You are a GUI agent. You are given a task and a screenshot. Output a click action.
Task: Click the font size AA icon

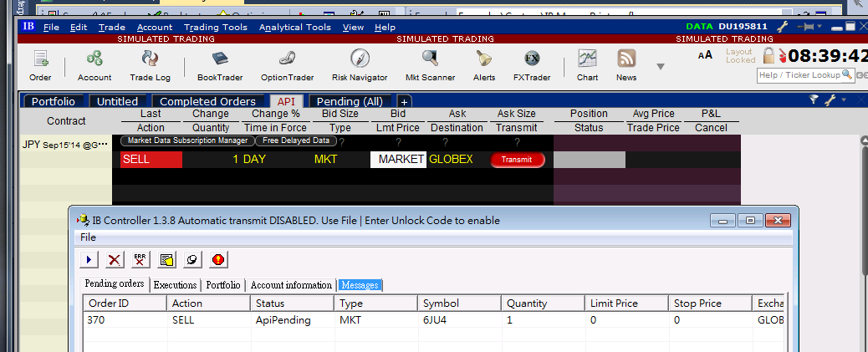(x=705, y=55)
